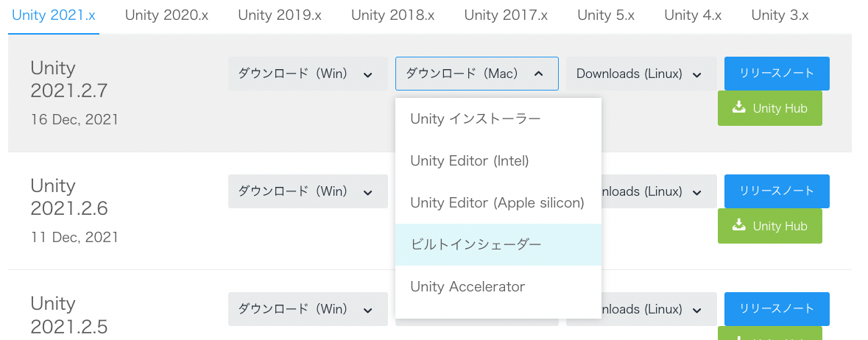Click the 16 Dec, 2021 release date
The image size is (868, 340).
click(x=74, y=120)
